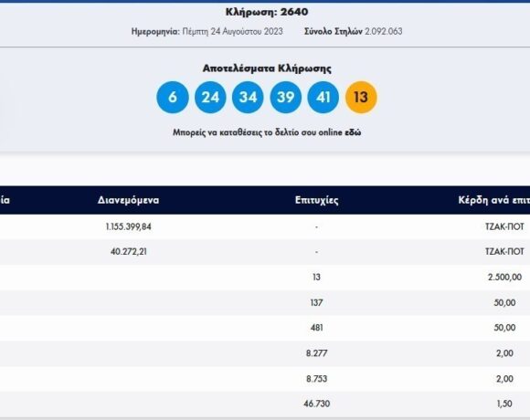Viewport: 530px width, 420px height.
Task: Click the blue ball number 6
Action: (x=173, y=97)
